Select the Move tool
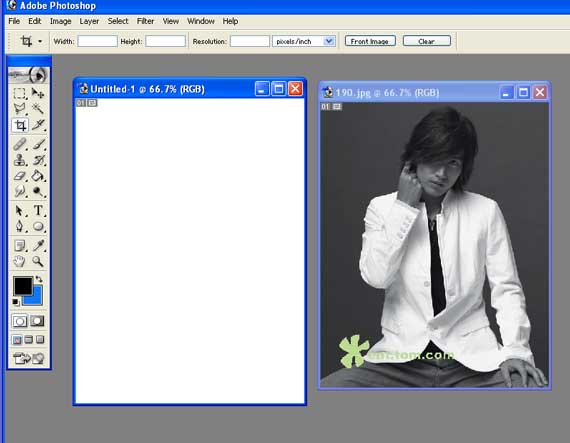Image resolution: width=570 pixels, height=443 pixels. click(x=38, y=93)
